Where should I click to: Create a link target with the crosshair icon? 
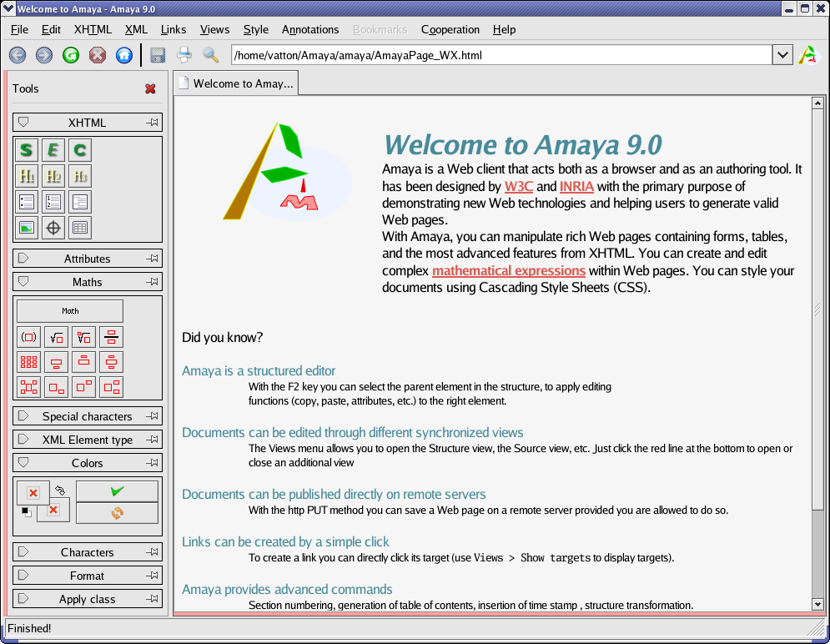[53, 228]
